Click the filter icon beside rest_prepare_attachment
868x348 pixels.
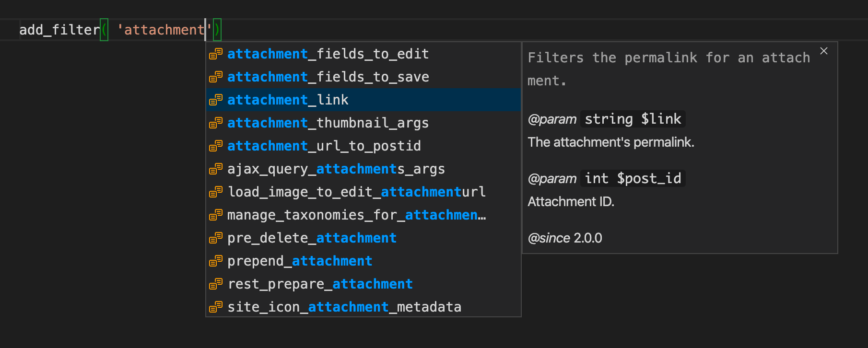coord(215,284)
